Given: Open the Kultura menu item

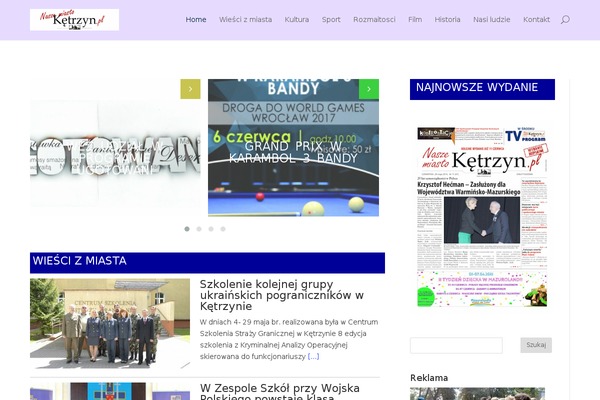Looking at the screenshot, I should click(297, 20).
